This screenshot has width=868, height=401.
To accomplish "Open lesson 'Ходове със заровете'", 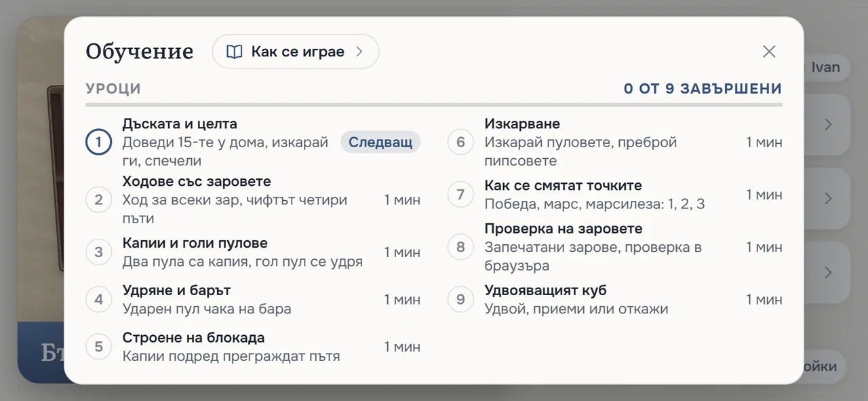I will pyautogui.click(x=253, y=200).
